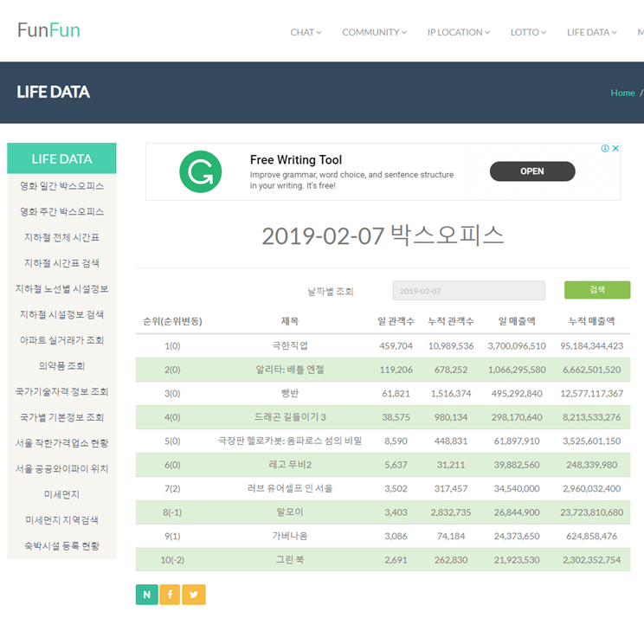Screen dimensions: 644x644
Task: Click the FunFun site logo
Action: click(x=48, y=30)
